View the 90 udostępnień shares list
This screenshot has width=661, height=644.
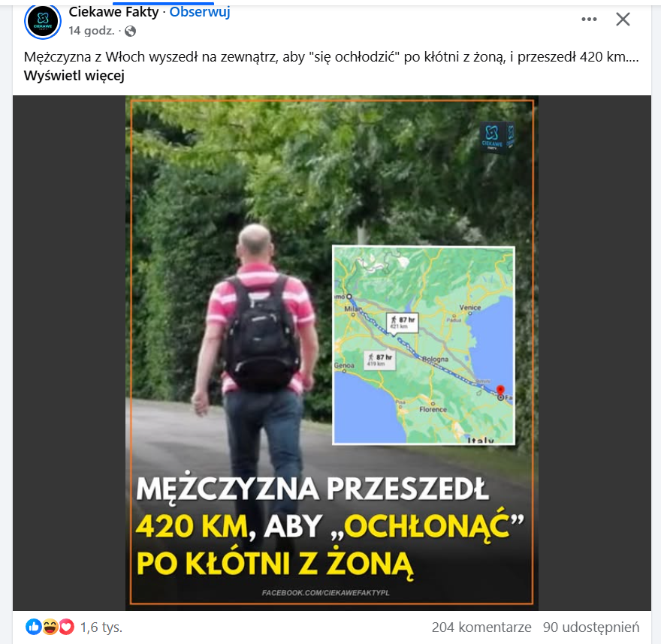(x=591, y=627)
